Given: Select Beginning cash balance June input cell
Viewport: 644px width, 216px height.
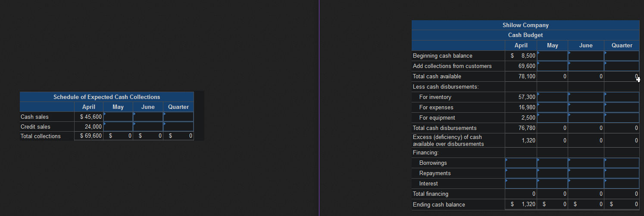Looking at the screenshot, I should click(586, 56).
